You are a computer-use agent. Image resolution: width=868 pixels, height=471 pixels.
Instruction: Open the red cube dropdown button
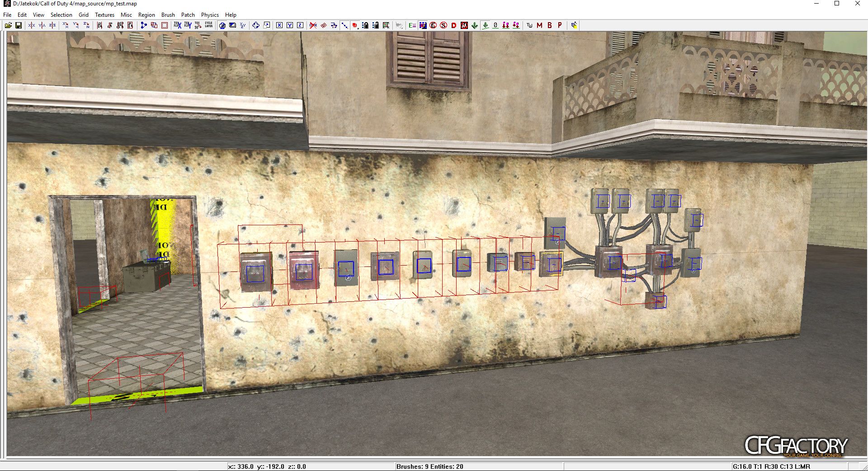pos(355,25)
